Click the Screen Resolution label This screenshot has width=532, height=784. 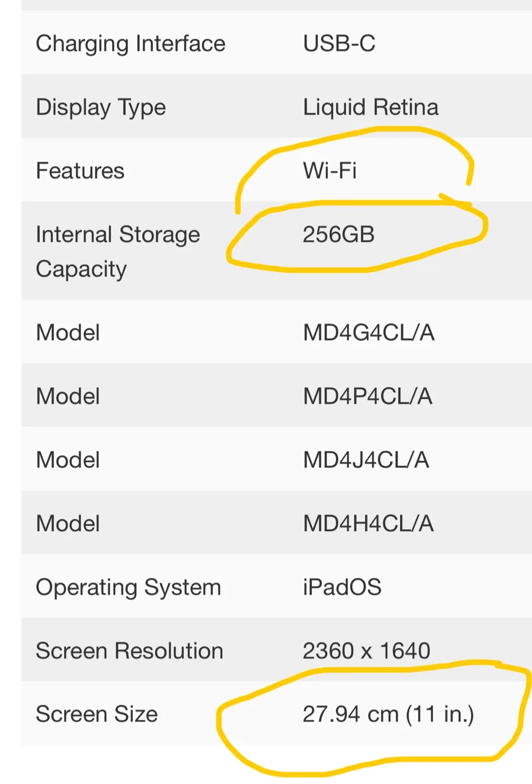[x=130, y=651]
